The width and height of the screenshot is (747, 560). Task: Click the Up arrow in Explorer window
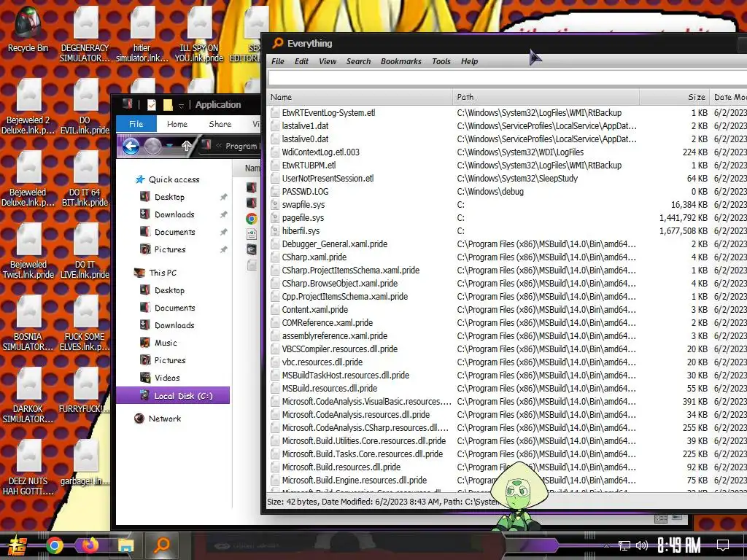[187, 146]
